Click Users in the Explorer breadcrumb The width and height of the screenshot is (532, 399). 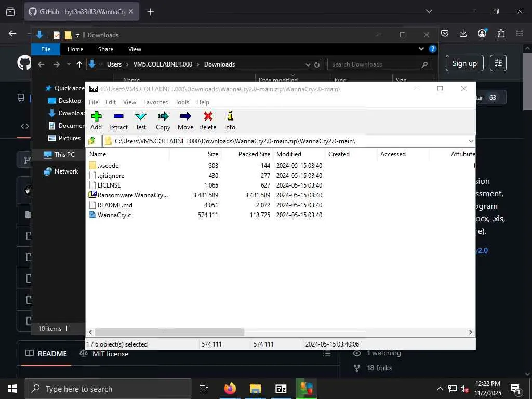click(114, 64)
